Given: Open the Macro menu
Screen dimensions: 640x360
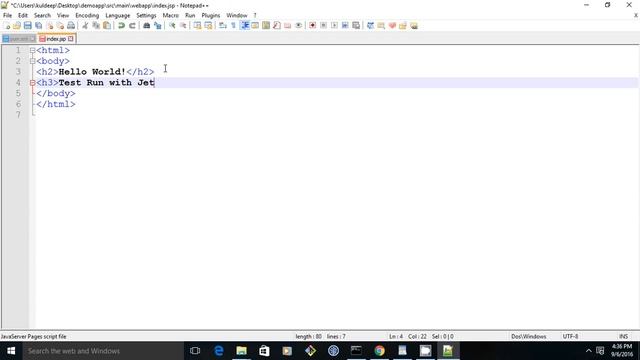Looking at the screenshot, I should [171, 15].
